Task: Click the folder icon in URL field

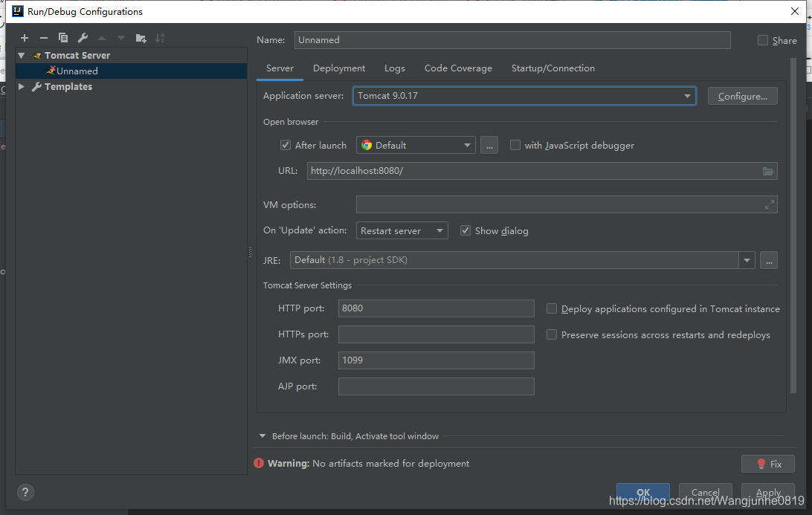Action: [x=768, y=172]
